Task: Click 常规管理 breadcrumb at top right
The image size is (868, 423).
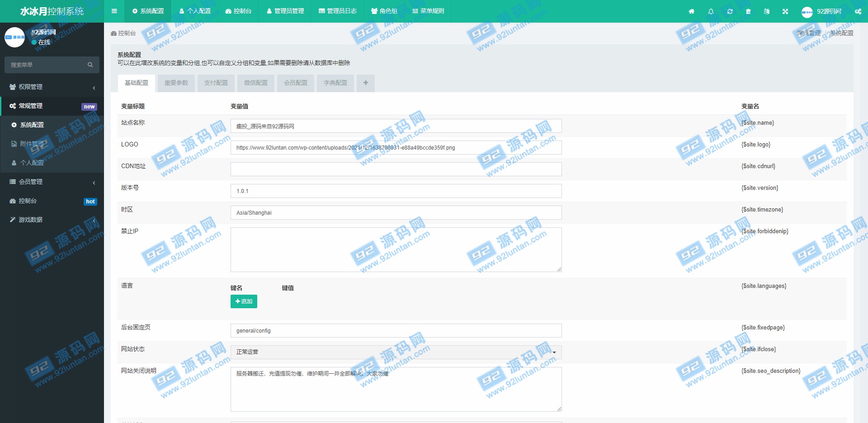Action: point(809,33)
